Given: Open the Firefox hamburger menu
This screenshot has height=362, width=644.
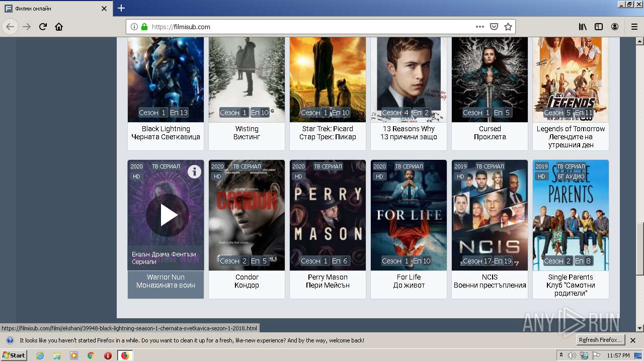Looking at the screenshot, I should click(634, 27).
